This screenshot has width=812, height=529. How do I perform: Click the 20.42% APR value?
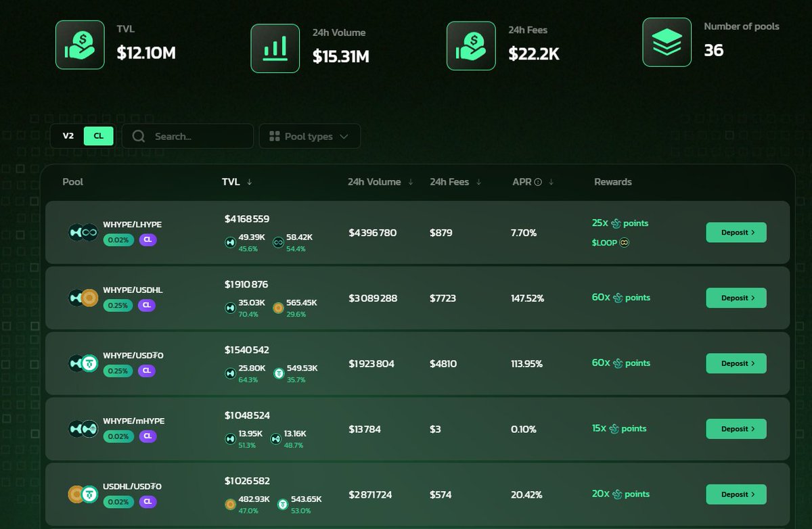click(x=526, y=495)
